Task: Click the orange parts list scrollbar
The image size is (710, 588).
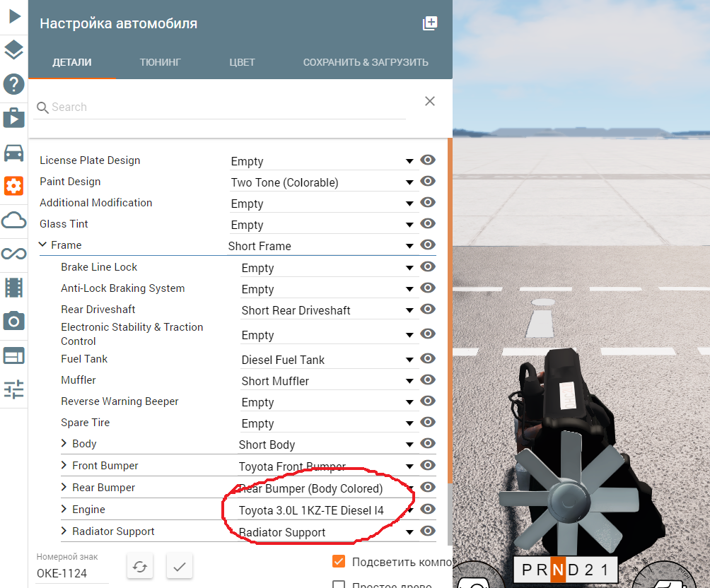Action: 450,310
